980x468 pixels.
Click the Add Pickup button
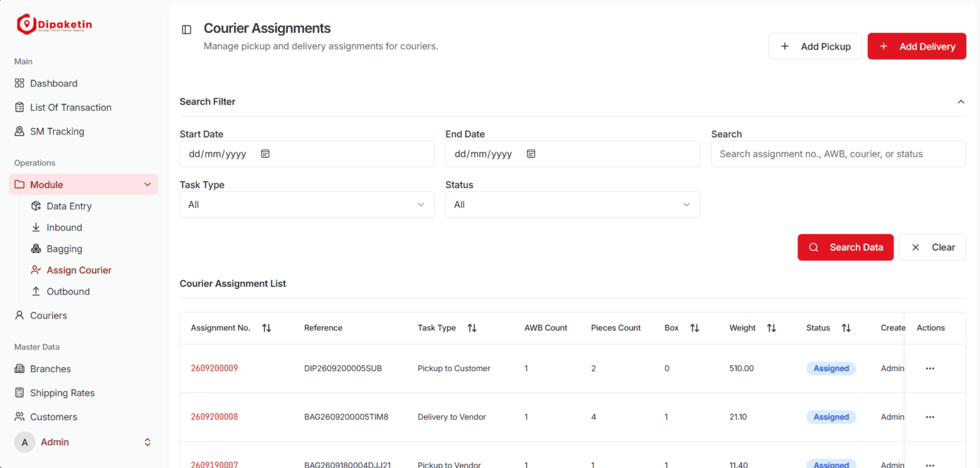click(x=815, y=46)
